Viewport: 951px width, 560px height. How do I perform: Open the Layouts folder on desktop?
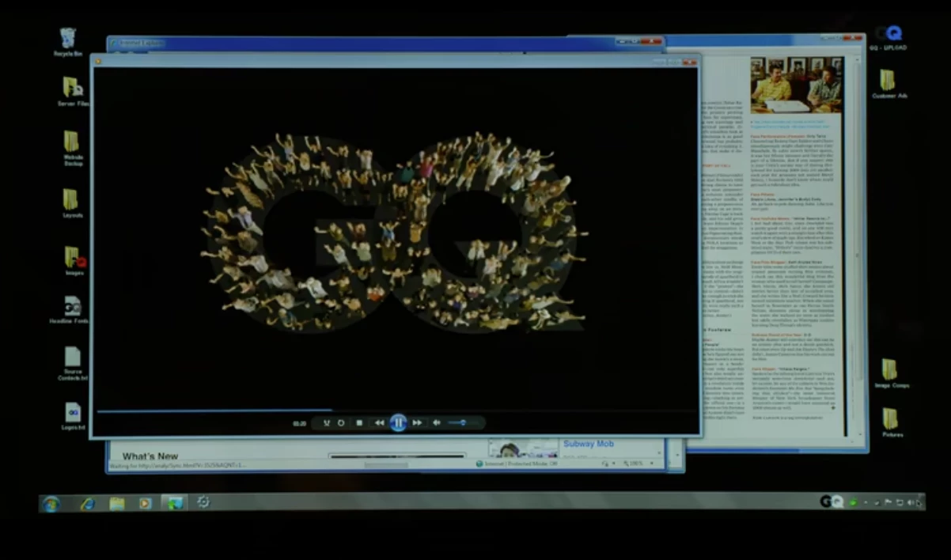(71, 203)
